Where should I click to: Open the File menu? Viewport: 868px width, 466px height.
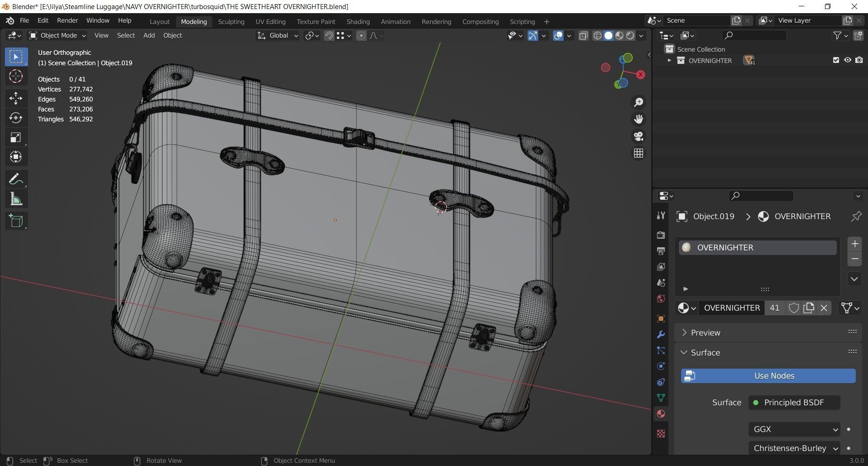coord(24,20)
